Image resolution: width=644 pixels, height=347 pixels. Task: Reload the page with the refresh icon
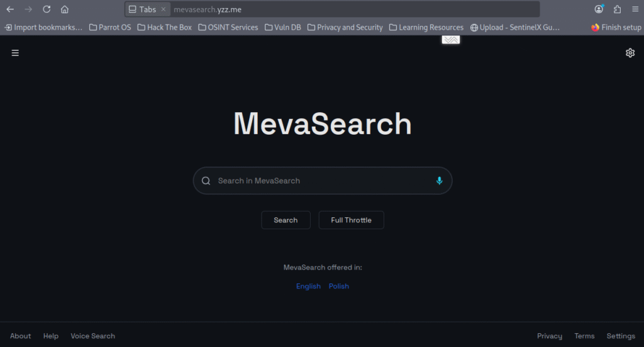point(47,9)
